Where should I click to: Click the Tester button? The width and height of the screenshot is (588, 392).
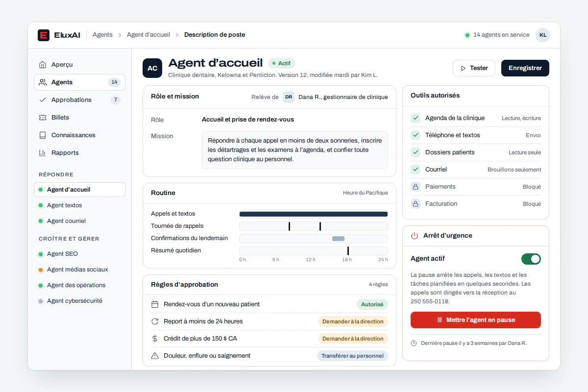pos(474,68)
